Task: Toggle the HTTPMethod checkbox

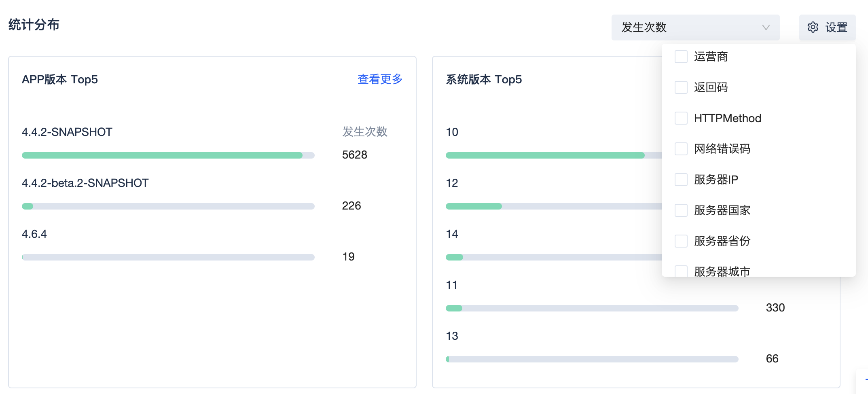Action: [681, 118]
